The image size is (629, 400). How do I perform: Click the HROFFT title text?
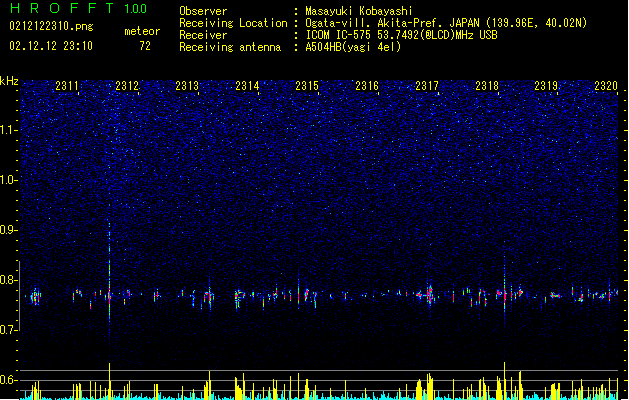tap(62, 8)
